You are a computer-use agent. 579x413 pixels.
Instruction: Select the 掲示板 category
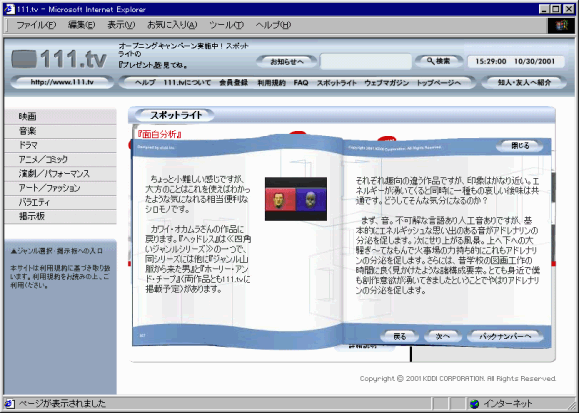click(x=61, y=216)
